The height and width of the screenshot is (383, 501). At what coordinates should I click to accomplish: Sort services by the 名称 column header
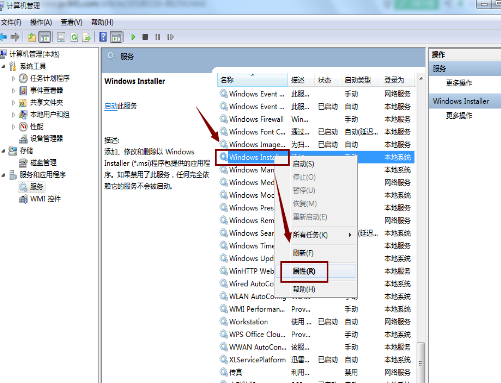252,80
